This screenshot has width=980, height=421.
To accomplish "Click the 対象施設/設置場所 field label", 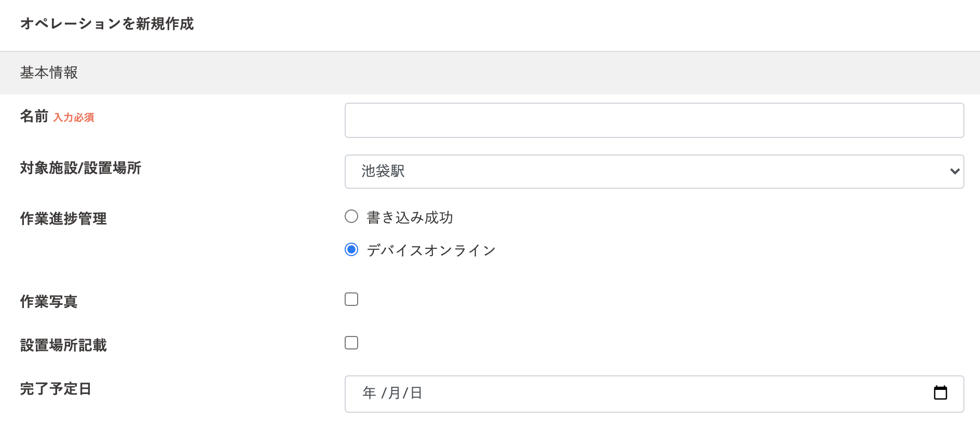I will [x=80, y=168].
